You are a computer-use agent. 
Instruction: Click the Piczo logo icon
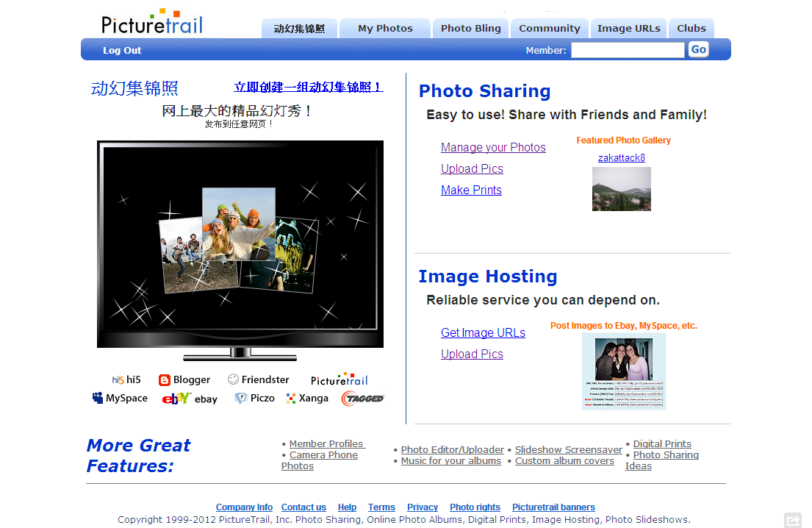240,398
